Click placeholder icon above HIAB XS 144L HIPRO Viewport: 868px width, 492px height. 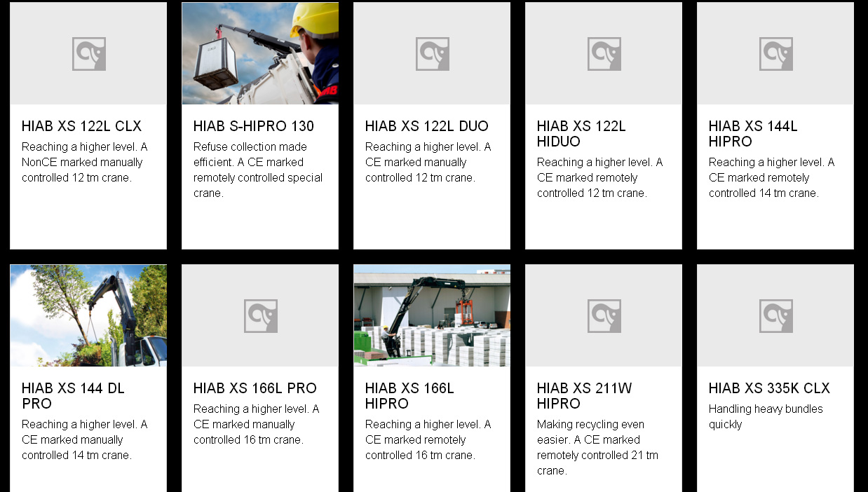[775, 54]
